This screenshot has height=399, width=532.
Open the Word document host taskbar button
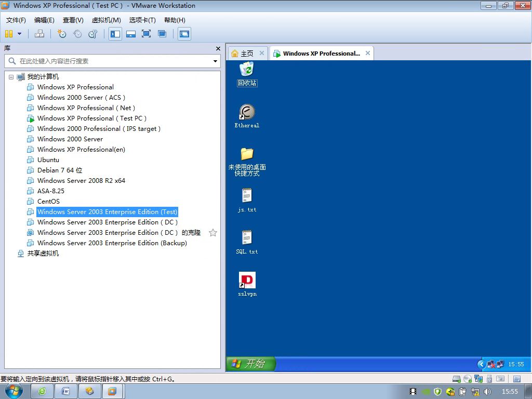(65, 391)
